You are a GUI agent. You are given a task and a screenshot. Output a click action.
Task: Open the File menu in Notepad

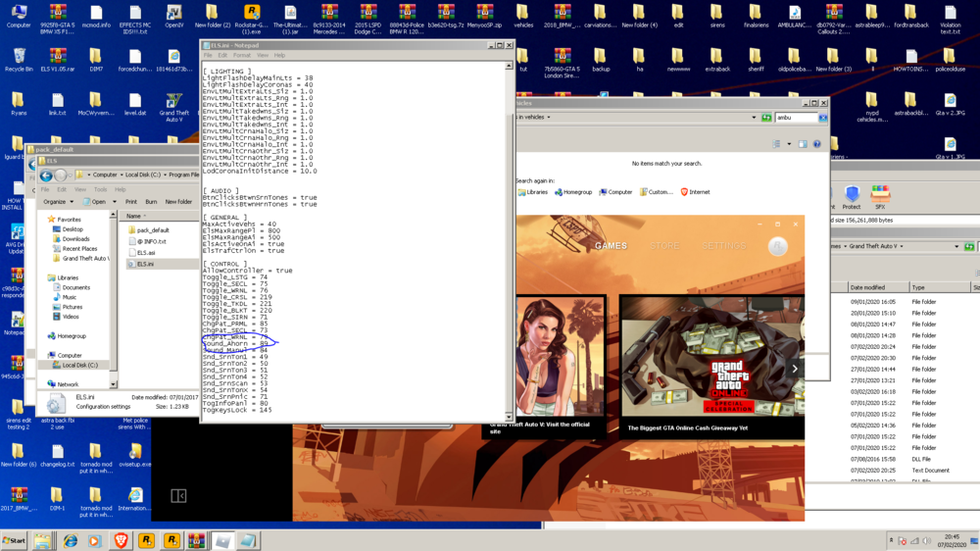tap(208, 56)
